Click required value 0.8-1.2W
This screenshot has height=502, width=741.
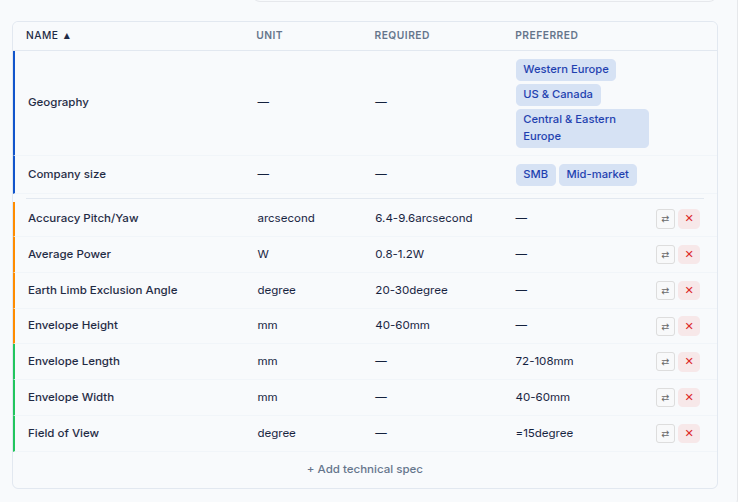[x=400, y=254]
